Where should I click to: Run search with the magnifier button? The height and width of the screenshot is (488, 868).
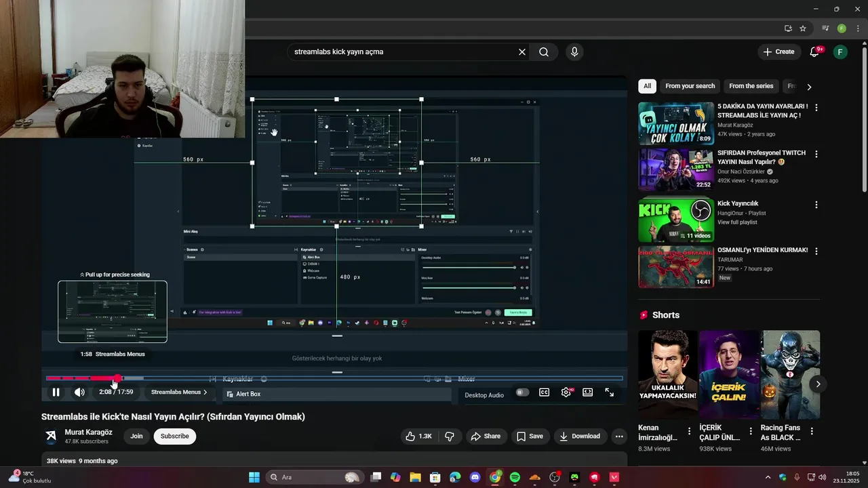[x=544, y=52]
